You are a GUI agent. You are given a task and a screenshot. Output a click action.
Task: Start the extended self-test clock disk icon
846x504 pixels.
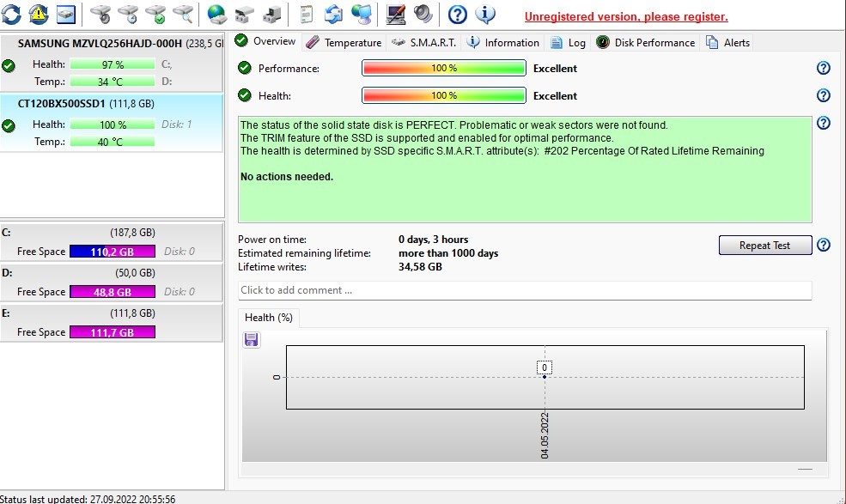pyautogui.click(x=129, y=15)
